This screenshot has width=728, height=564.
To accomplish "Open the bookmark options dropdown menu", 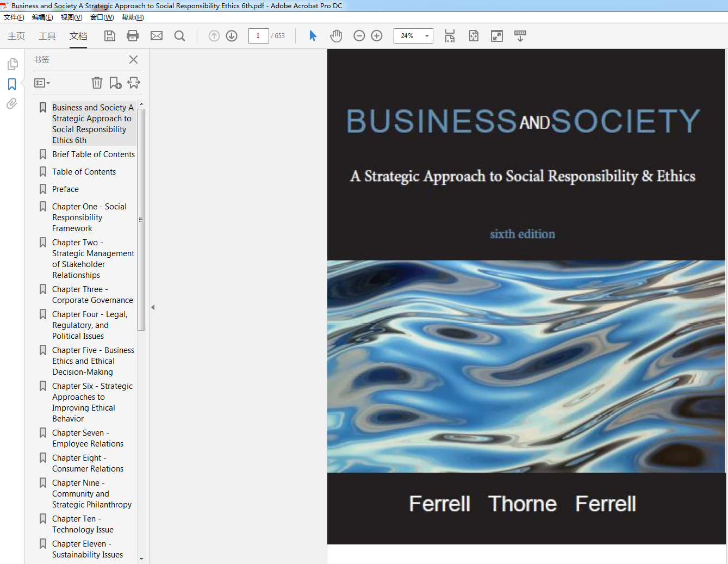I will pos(42,83).
